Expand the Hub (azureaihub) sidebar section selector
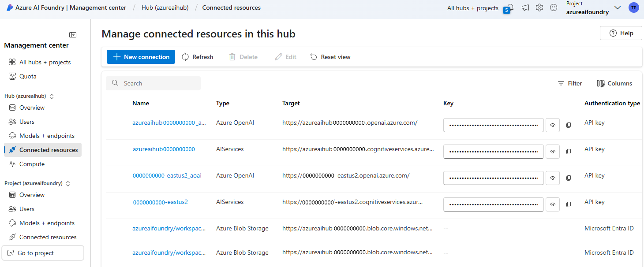 (51, 96)
